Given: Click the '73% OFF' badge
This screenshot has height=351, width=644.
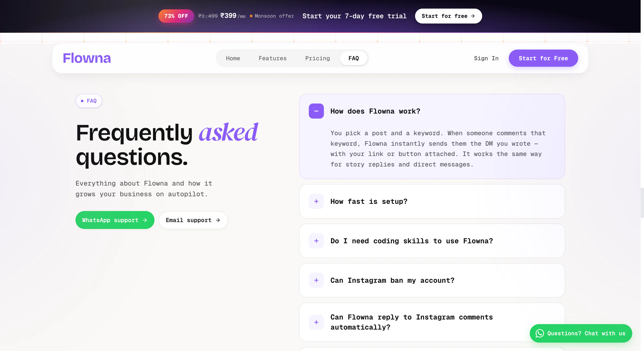Looking at the screenshot, I should coord(176,16).
